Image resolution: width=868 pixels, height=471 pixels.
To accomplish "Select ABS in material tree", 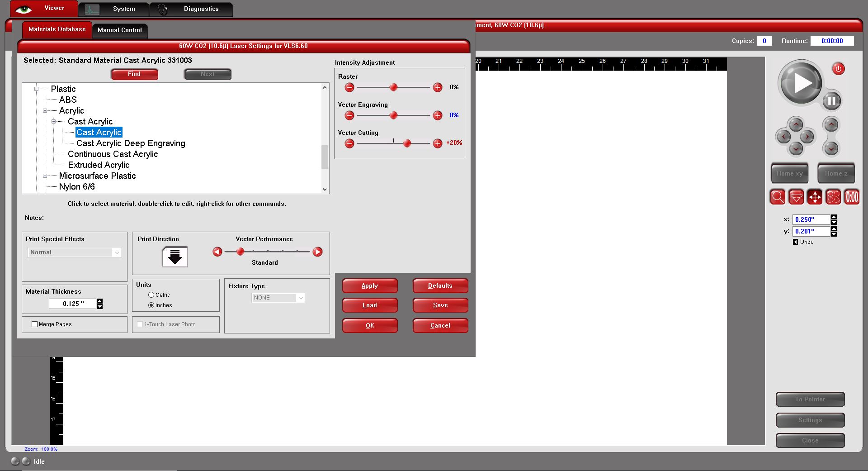I will [x=68, y=100].
